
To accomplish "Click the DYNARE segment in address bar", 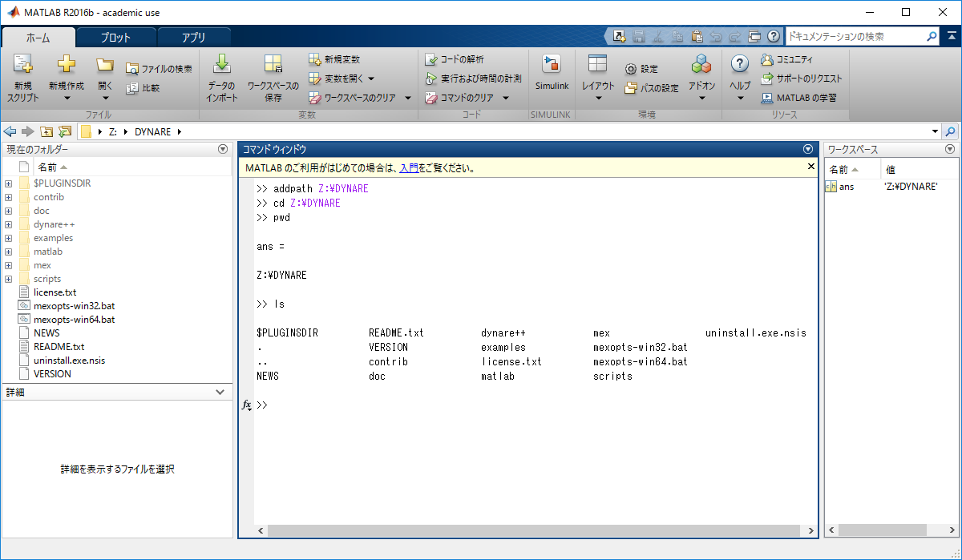I will pyautogui.click(x=152, y=132).
